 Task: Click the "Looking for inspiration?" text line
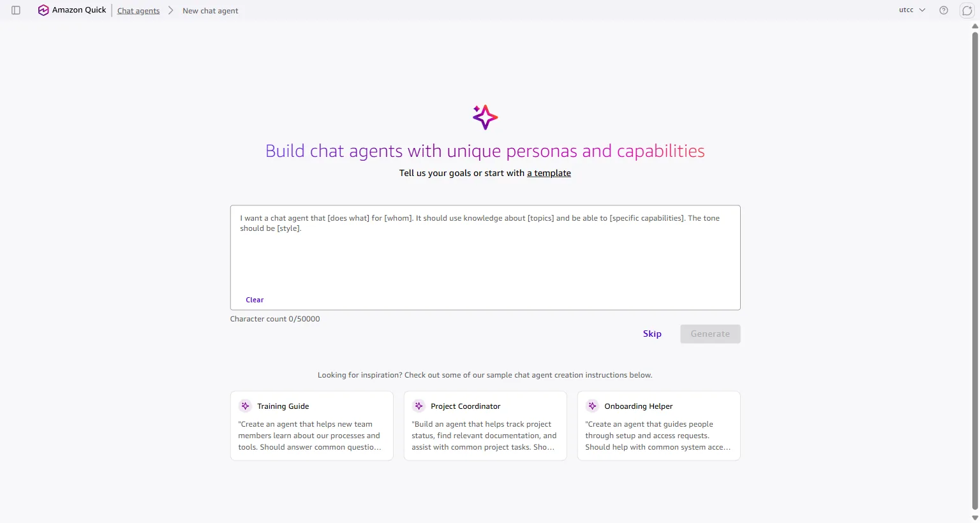pos(485,375)
